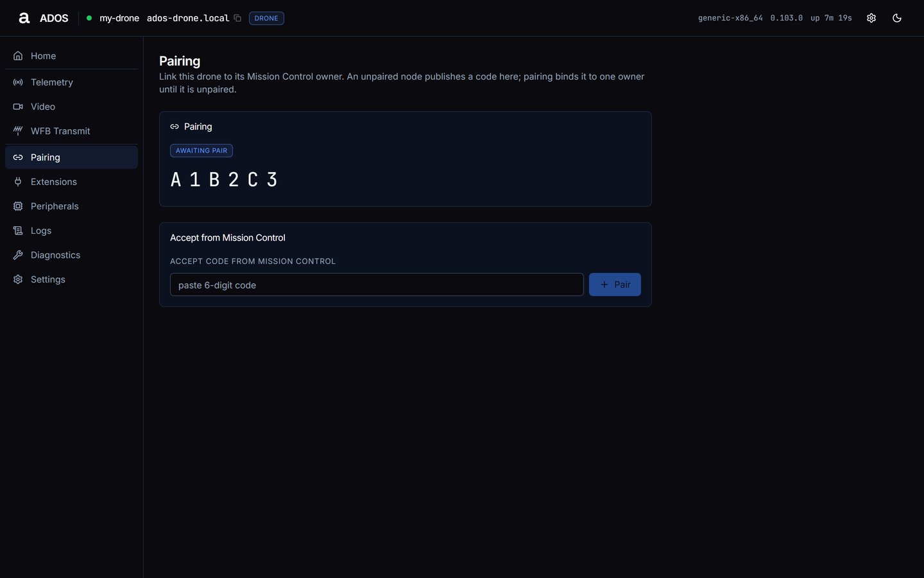Image resolution: width=924 pixels, height=578 pixels.
Task: Click the 0.103.0 version number
Action: (787, 18)
